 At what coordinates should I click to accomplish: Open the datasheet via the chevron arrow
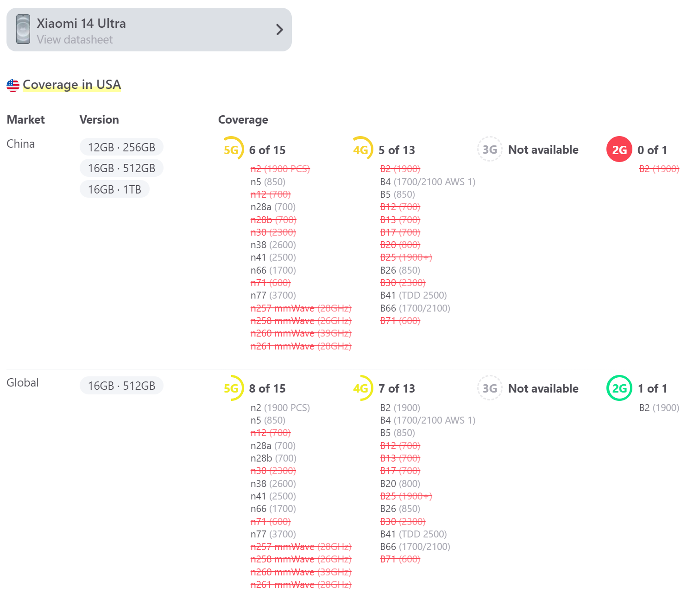pos(279,30)
